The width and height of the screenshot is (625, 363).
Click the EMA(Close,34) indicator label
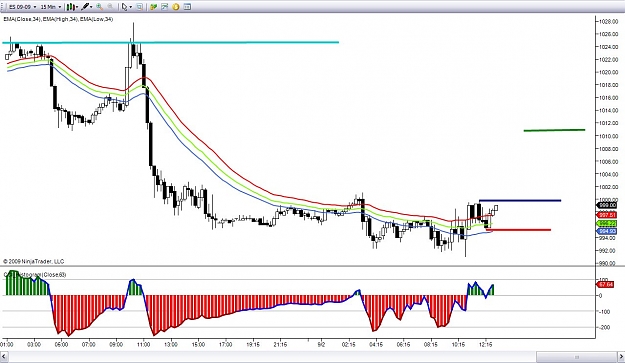pyautogui.click(x=22, y=19)
